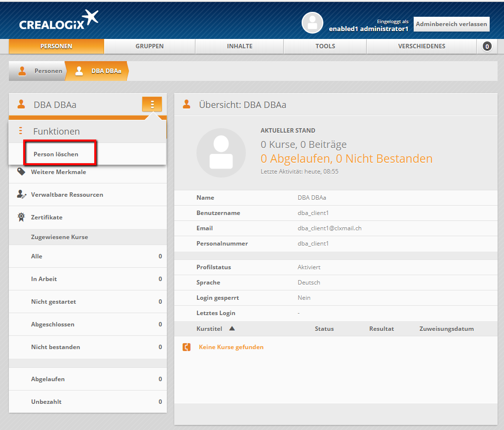Select Person löschen from the menu
Screen dimensions: 504x430
click(x=56, y=154)
